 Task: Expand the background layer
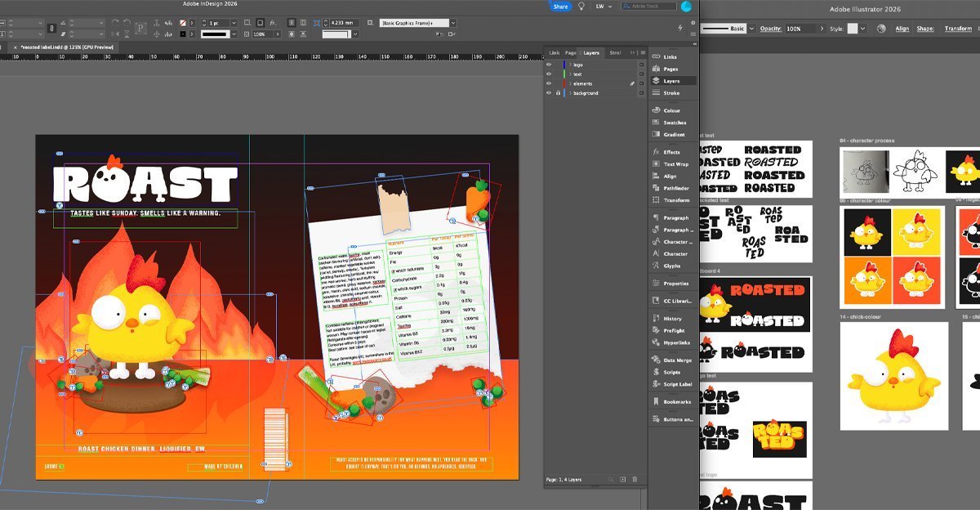570,93
